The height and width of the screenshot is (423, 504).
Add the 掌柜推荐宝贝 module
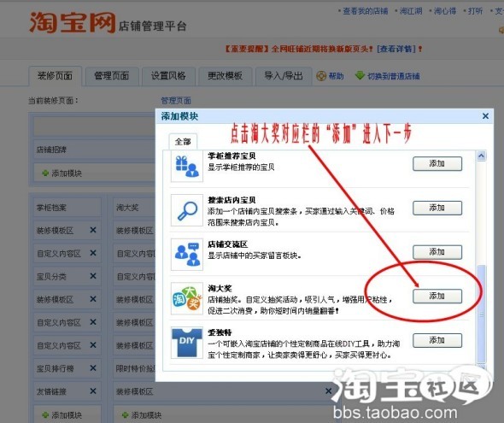(437, 163)
